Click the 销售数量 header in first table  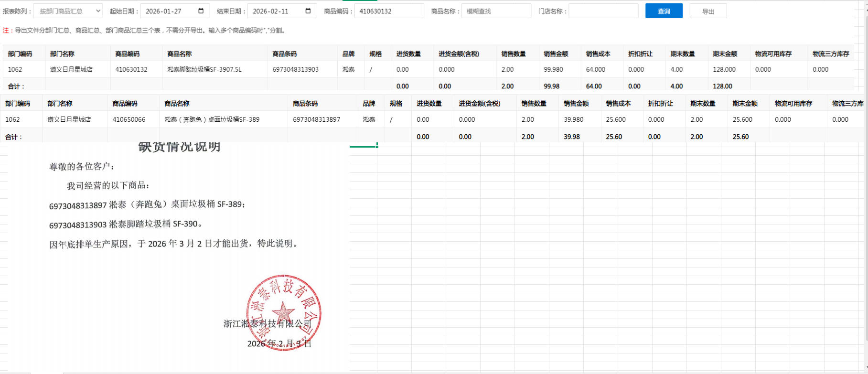coord(514,54)
